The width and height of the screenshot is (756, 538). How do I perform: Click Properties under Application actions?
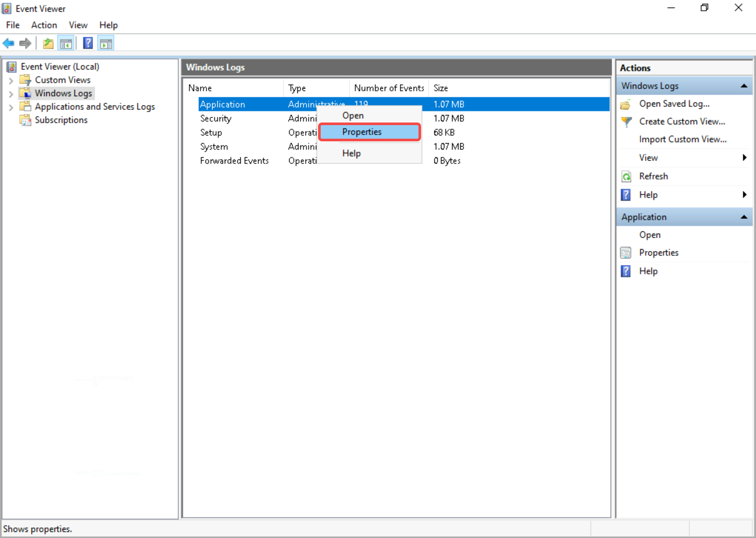click(659, 253)
